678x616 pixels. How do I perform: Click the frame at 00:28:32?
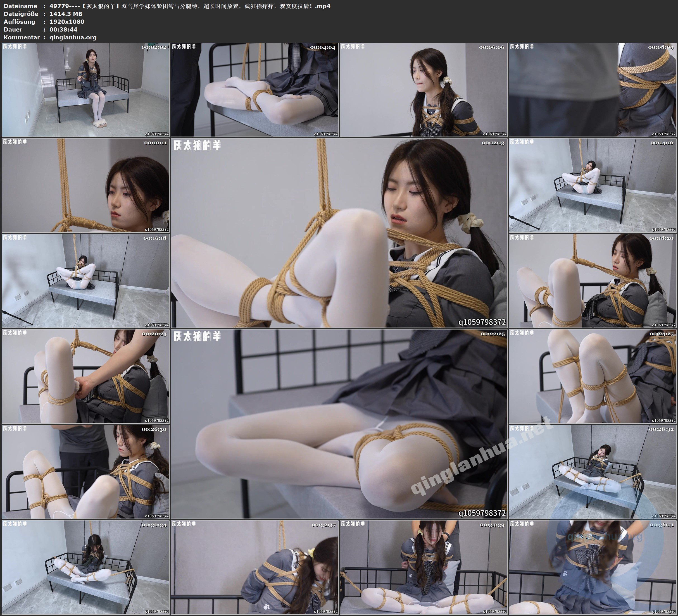coord(593,472)
